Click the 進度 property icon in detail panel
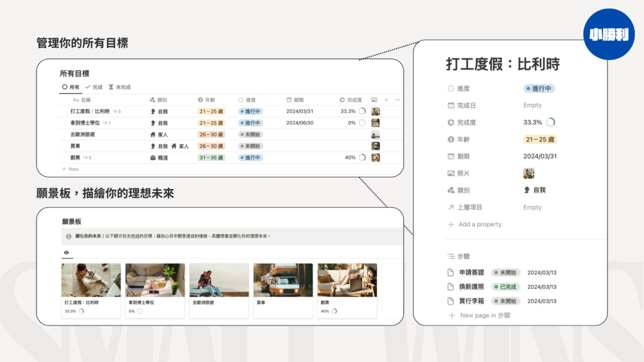Screen dimensions: 644x362 [451, 88]
